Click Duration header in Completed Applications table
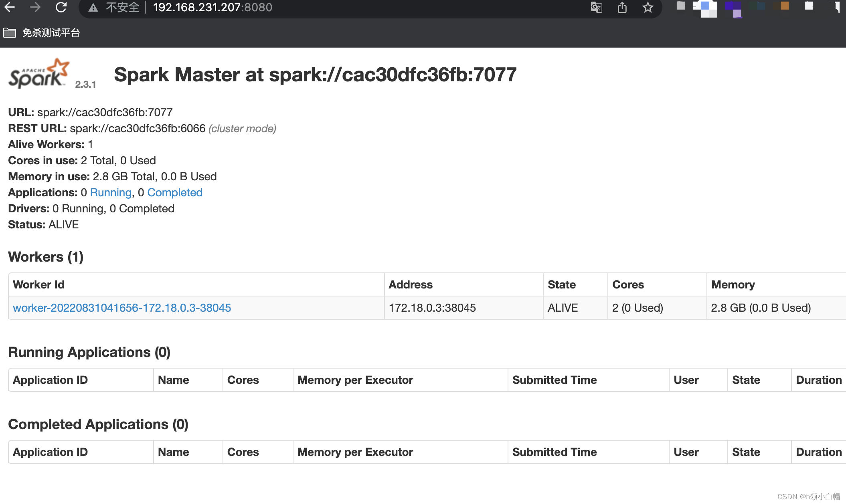Viewport: 846px width, 504px height. pos(819,452)
